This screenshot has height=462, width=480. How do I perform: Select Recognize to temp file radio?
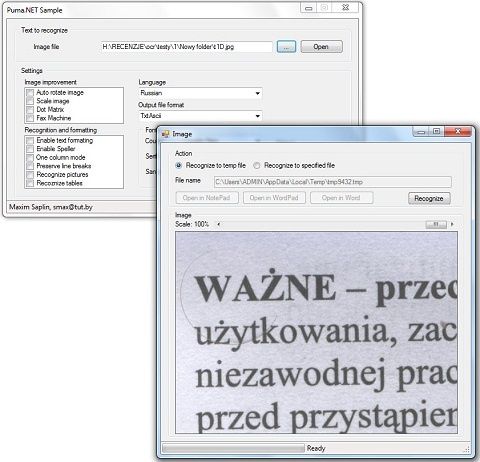[179, 165]
